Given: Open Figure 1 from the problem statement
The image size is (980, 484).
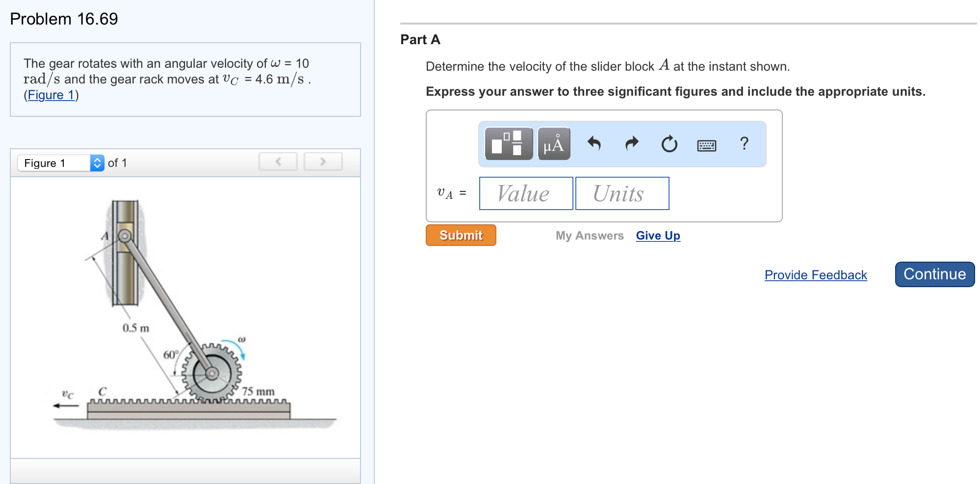Looking at the screenshot, I should [51, 95].
